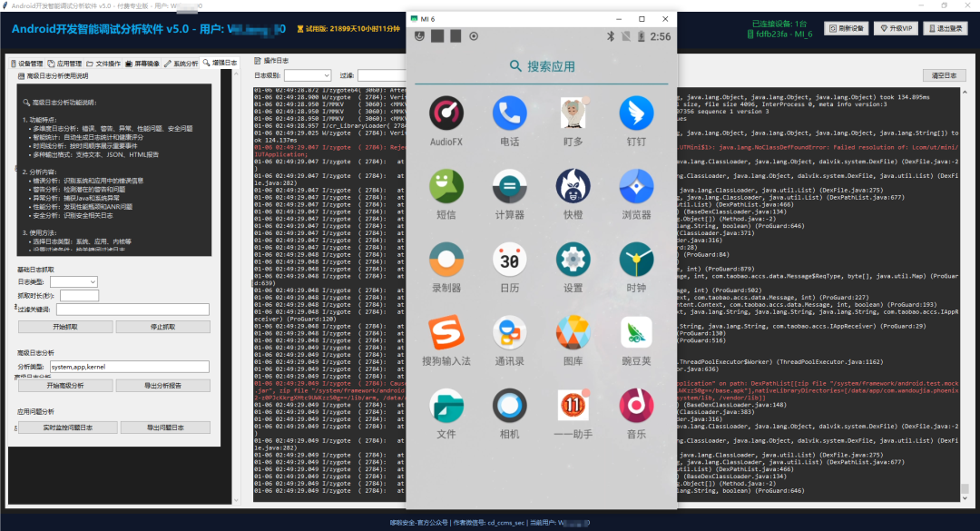Click the 操作日志 panel title
The height and width of the screenshot is (531, 980).
[276, 61]
